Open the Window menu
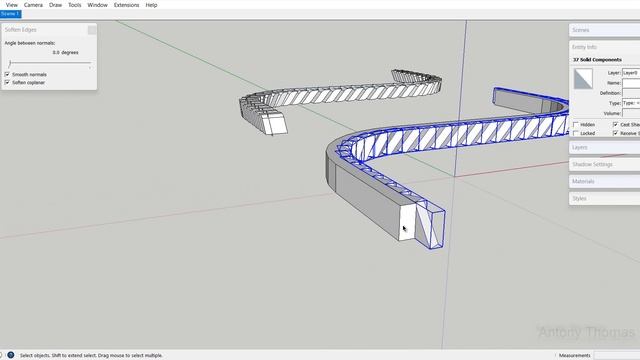 point(97,5)
